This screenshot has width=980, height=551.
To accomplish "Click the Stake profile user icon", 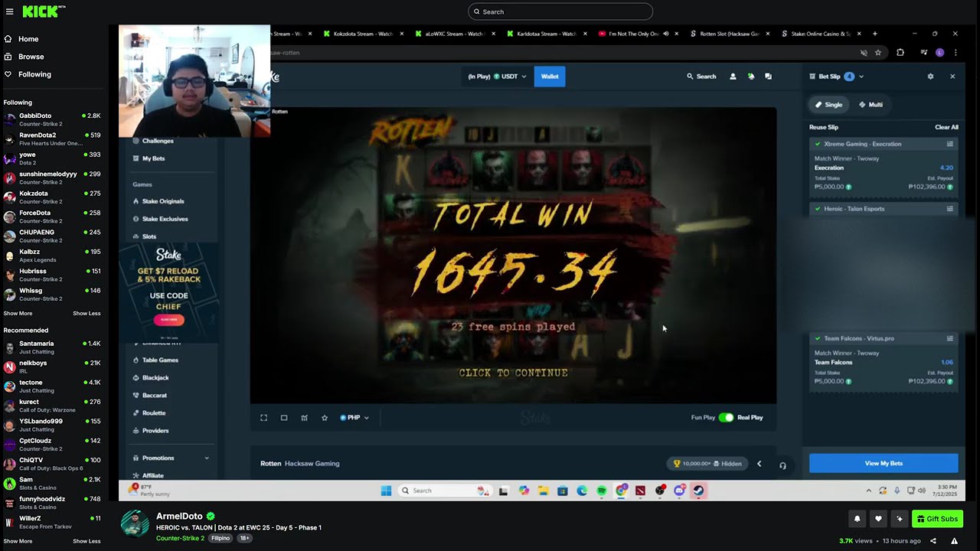I will pyautogui.click(x=733, y=77).
